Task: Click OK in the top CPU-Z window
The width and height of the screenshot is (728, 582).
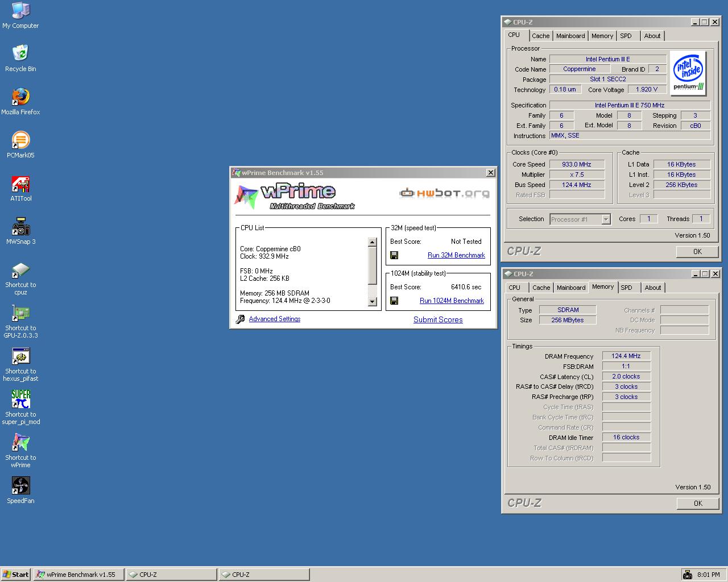Action: [697, 252]
